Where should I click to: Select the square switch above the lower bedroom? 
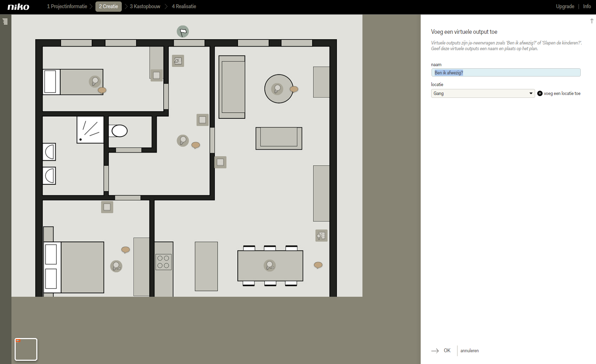(107, 207)
